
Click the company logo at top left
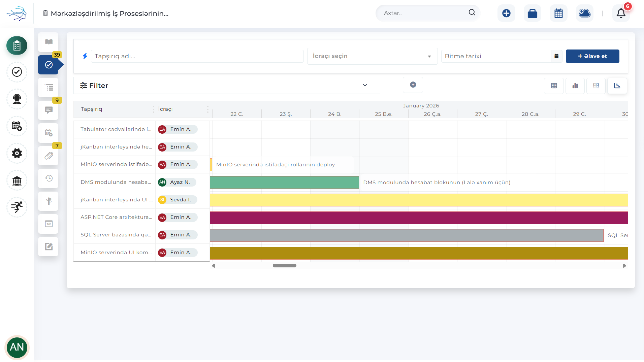[x=17, y=13]
